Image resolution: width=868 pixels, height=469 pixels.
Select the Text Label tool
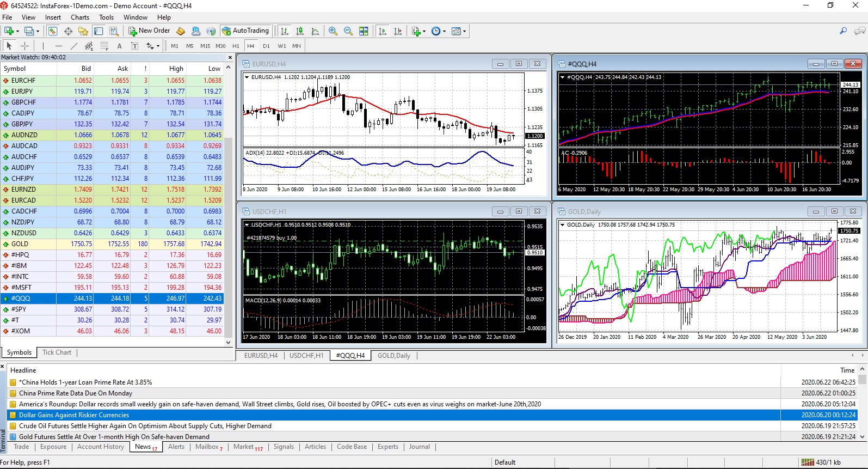[x=134, y=46]
